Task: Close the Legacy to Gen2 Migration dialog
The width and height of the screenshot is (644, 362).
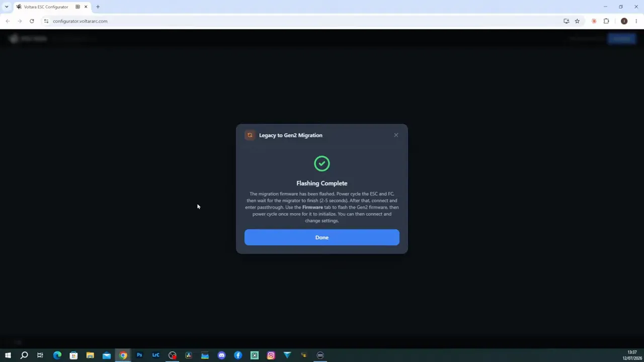Action: point(396,135)
